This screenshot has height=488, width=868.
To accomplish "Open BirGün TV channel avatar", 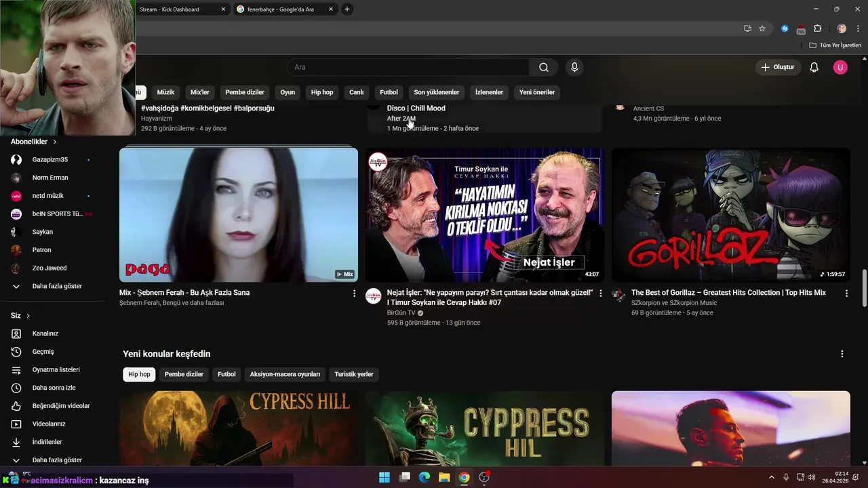I will pos(374,296).
